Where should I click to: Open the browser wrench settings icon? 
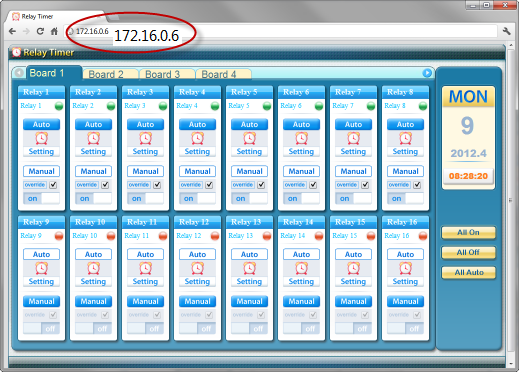click(x=507, y=31)
